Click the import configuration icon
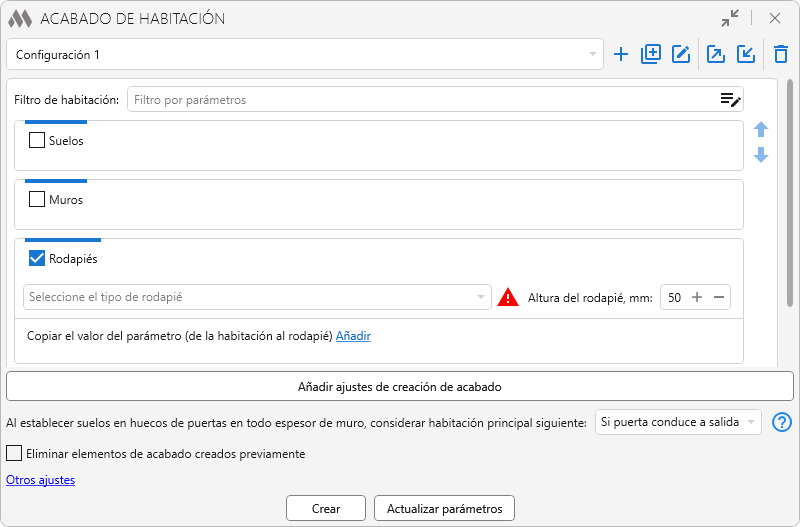Viewport: 800px width, 527px height. [746, 55]
